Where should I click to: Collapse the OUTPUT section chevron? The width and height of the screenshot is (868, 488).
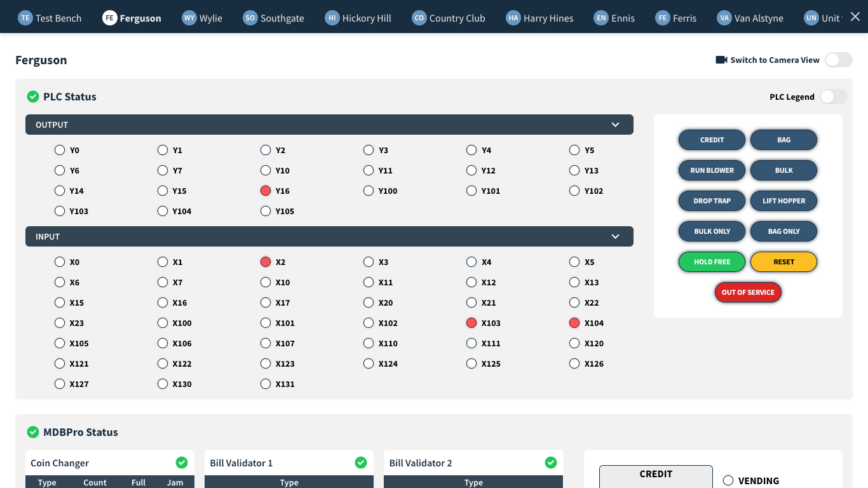(x=615, y=125)
